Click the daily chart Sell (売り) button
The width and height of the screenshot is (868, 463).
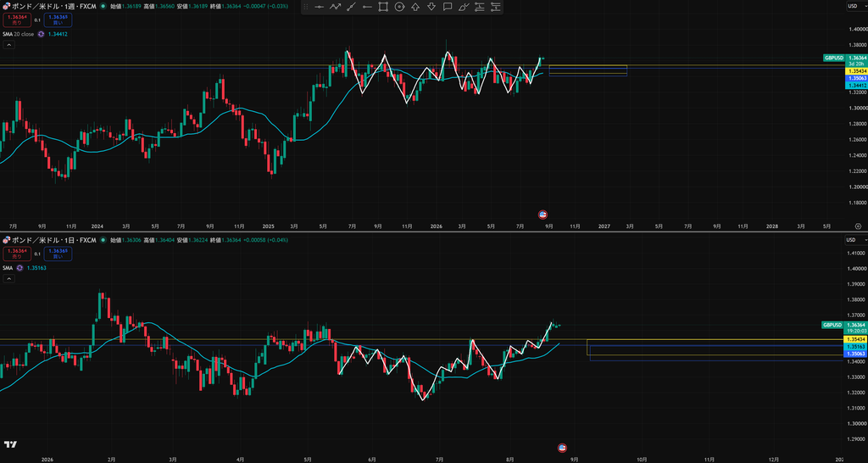click(x=17, y=254)
